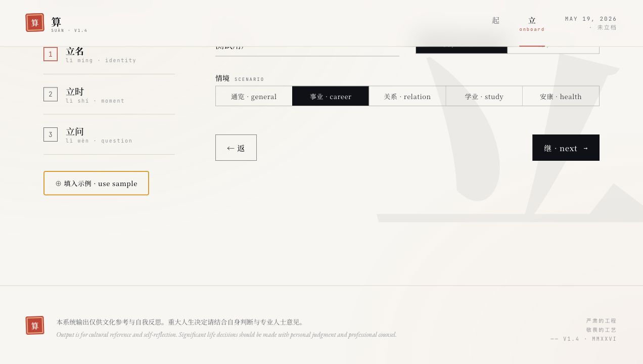This screenshot has width=643, height=364.
Task: Click the red 算 seal logo in header
Action: click(35, 23)
